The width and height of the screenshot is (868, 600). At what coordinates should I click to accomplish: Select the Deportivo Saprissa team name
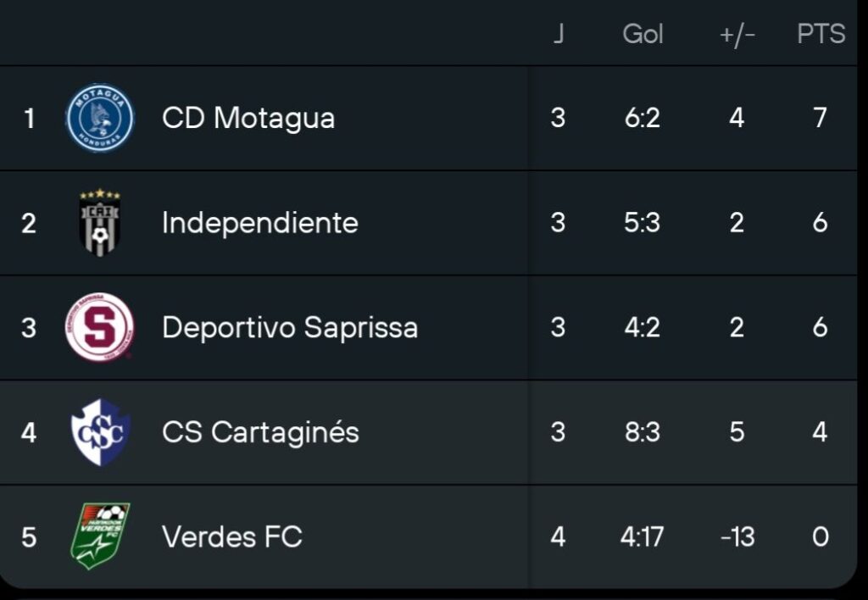coord(290,327)
